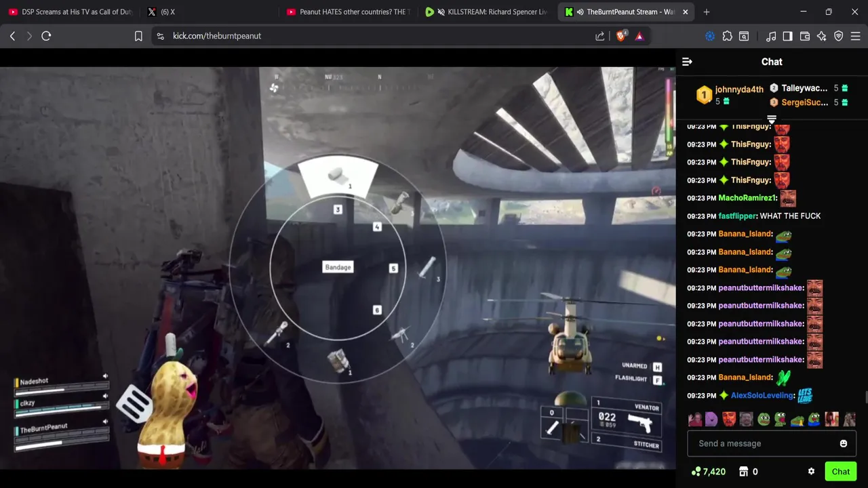
Task: Expand the gift leaderboard chevron
Action: [772, 120]
